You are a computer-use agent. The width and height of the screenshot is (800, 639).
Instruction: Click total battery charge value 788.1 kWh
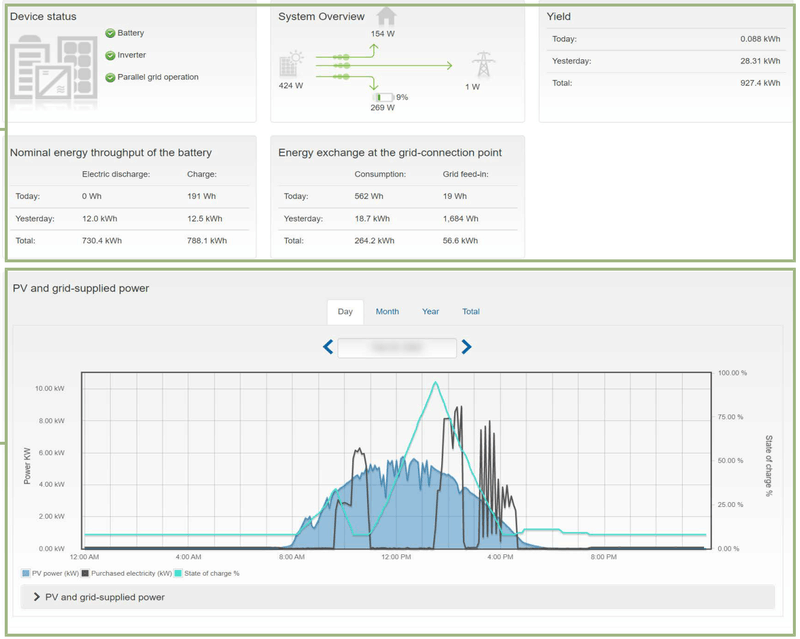[x=207, y=240]
